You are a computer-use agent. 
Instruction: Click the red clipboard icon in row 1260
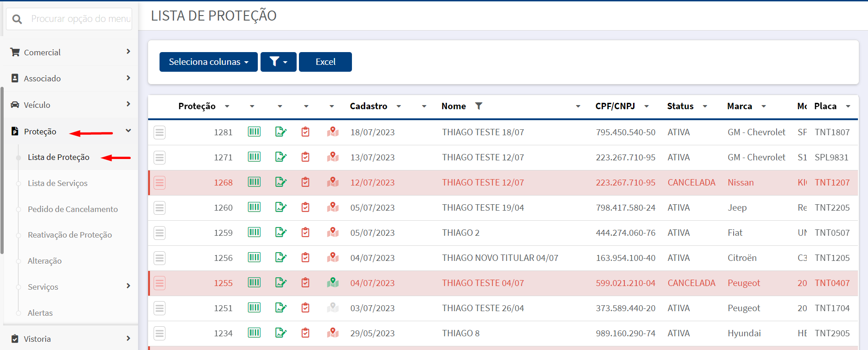pyautogui.click(x=305, y=207)
